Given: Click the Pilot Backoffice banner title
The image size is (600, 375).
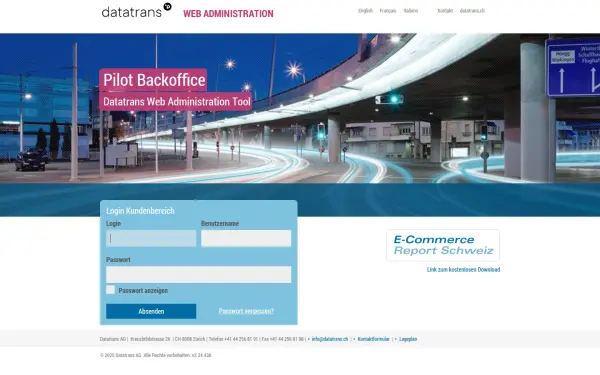Looking at the screenshot, I should pyautogui.click(x=154, y=80).
